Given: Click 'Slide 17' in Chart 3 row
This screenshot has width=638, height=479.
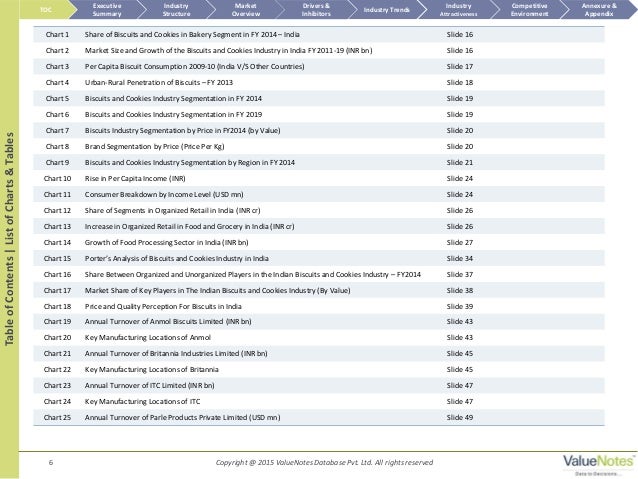Looking at the screenshot, I should click(x=460, y=66).
